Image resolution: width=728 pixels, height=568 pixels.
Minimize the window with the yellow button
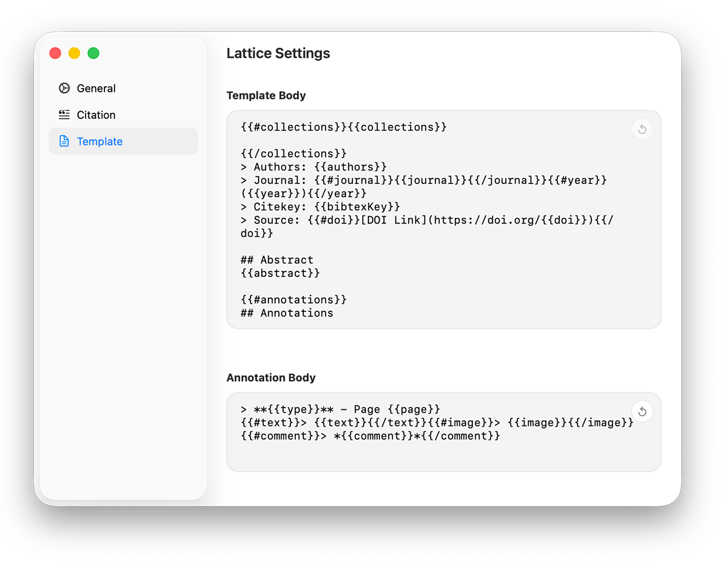click(x=74, y=53)
